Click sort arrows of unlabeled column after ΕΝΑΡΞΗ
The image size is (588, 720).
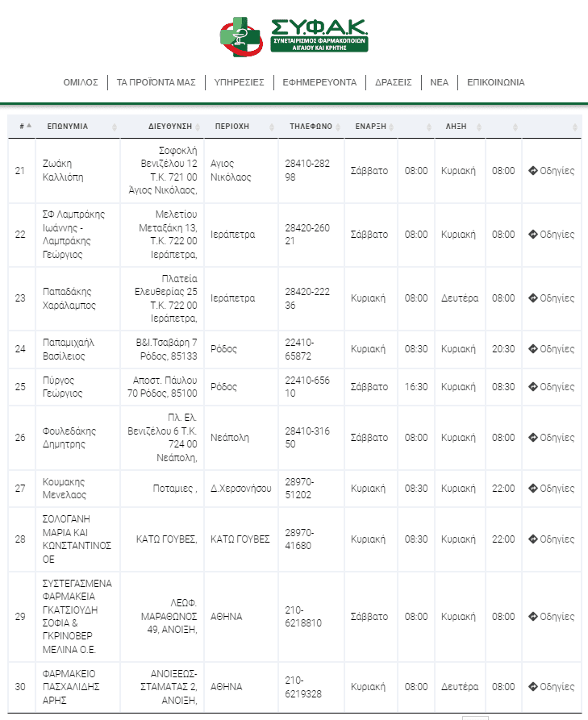click(429, 127)
